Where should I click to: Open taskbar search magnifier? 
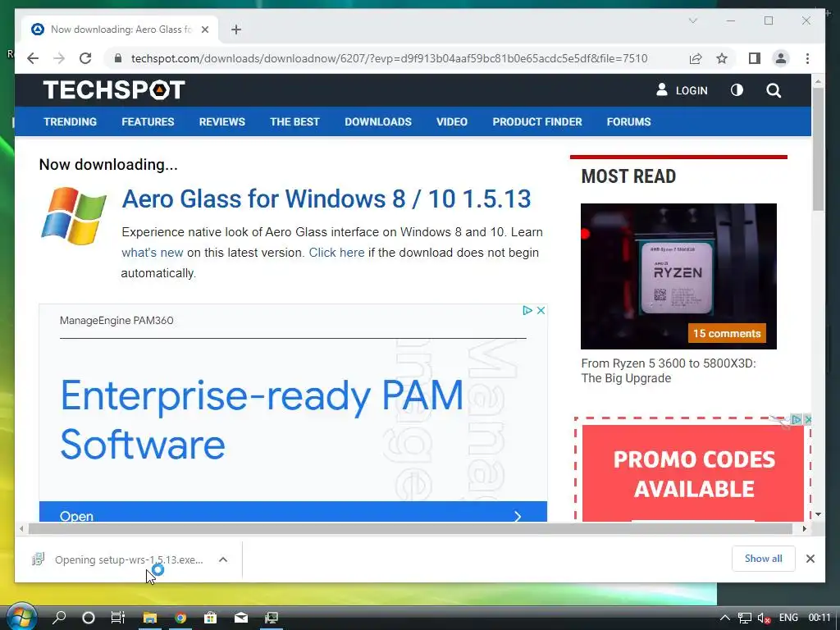59,618
